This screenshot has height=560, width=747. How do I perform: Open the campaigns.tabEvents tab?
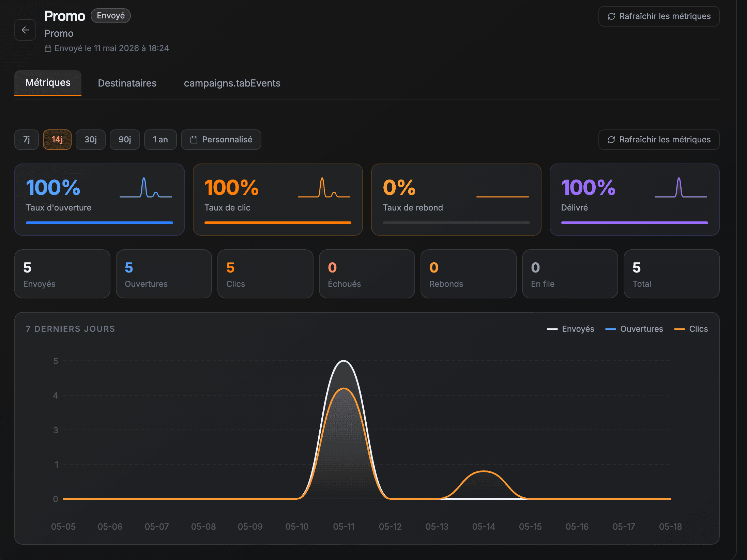[232, 83]
